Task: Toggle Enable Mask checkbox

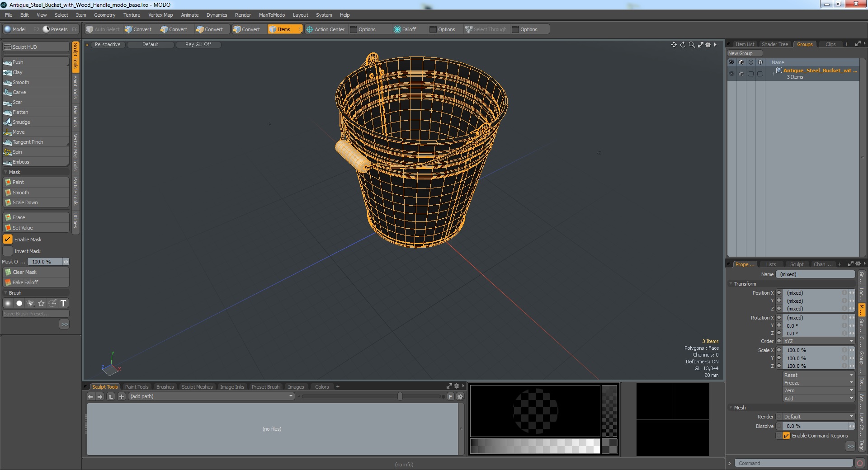Action: pyautogui.click(x=8, y=240)
